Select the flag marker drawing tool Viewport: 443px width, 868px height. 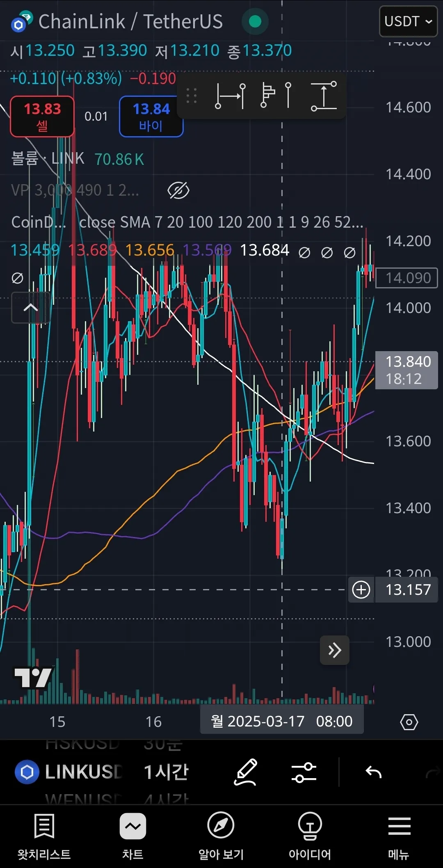pyautogui.click(x=276, y=96)
